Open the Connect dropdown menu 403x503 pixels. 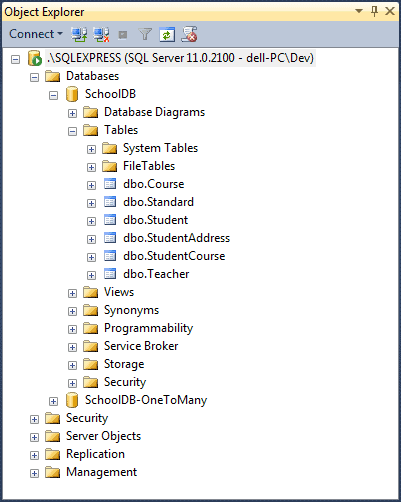(x=36, y=34)
